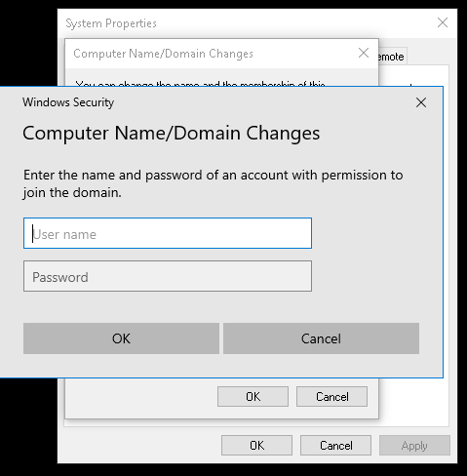Click the 'Enter the name and password' instruction text
This screenshot has width=467, height=476.
pyautogui.click(x=214, y=176)
